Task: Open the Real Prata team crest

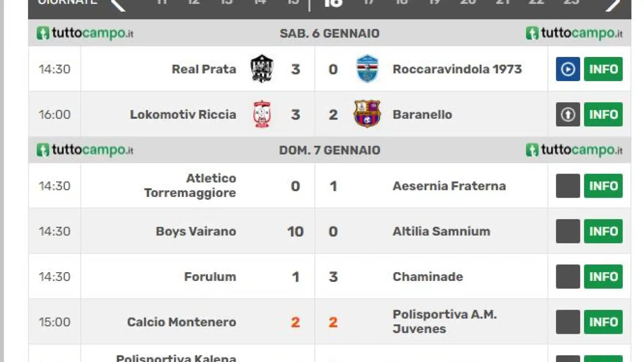Action: tap(262, 69)
